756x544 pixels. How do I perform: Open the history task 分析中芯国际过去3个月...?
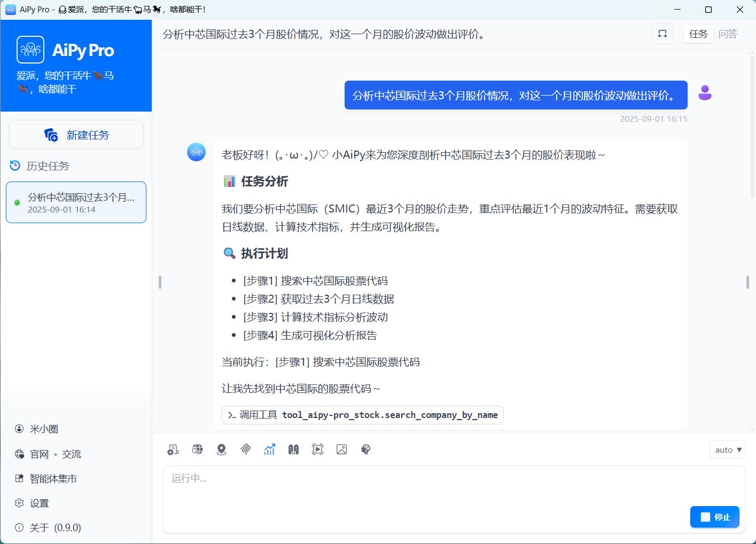click(76, 202)
